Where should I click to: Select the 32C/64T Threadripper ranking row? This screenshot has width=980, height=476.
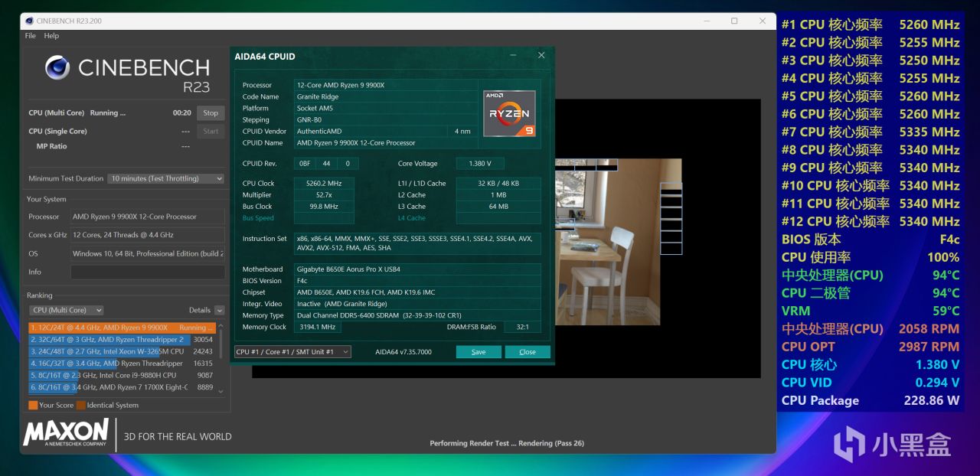point(122,340)
